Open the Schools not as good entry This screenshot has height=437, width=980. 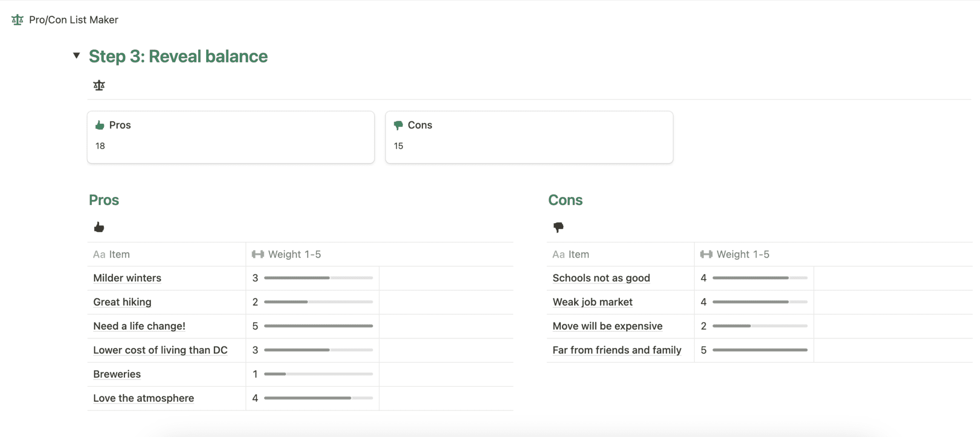pos(601,278)
